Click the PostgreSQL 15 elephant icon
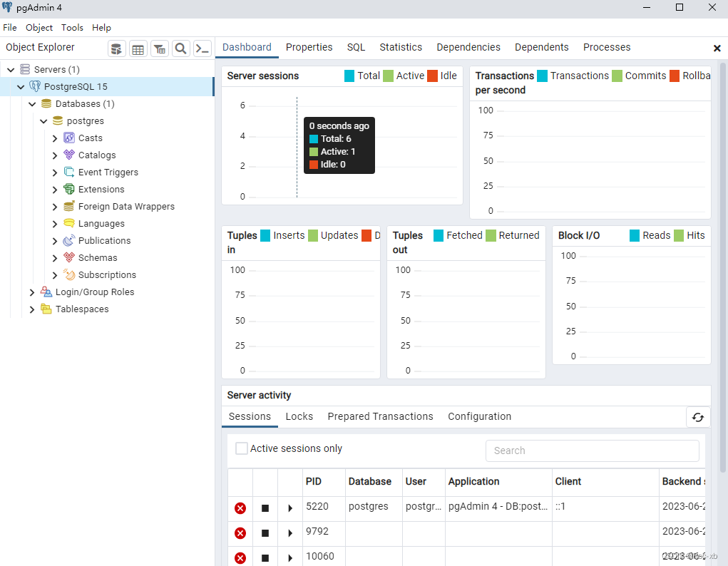 click(35, 86)
